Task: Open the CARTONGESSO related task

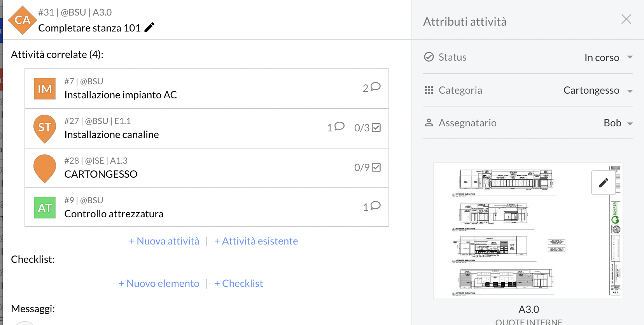Action: pos(207,168)
